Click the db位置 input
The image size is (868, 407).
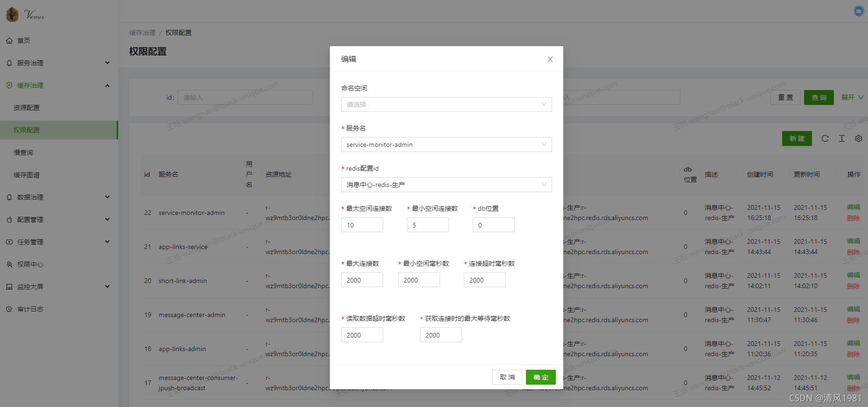coord(494,225)
